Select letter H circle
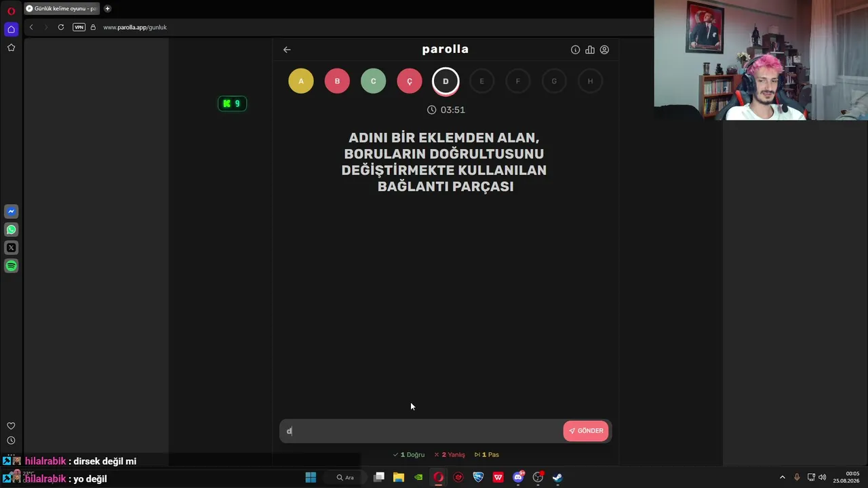868x488 pixels. [x=590, y=81]
